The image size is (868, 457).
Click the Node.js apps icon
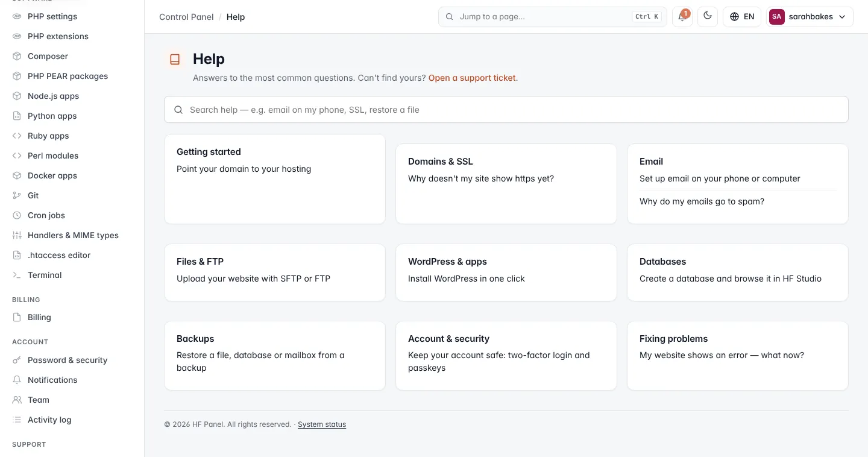tap(17, 96)
